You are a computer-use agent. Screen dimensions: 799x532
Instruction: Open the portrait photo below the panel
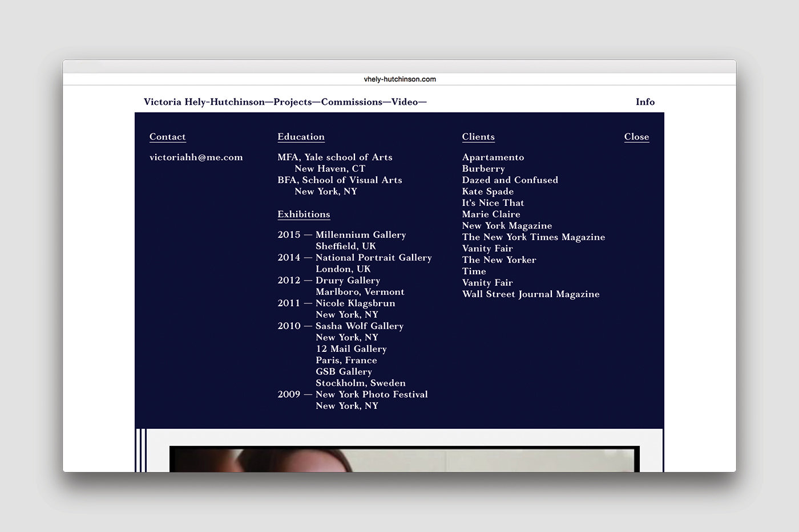[405, 459]
